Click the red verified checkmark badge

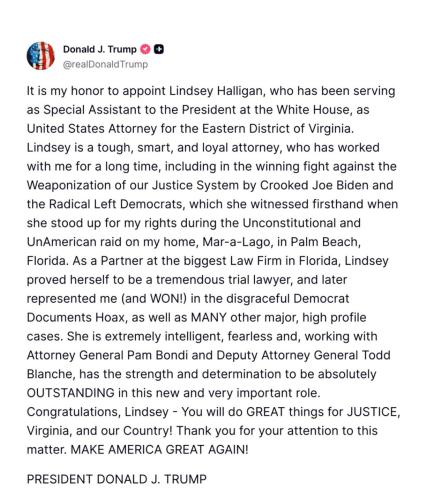pyautogui.click(x=145, y=49)
